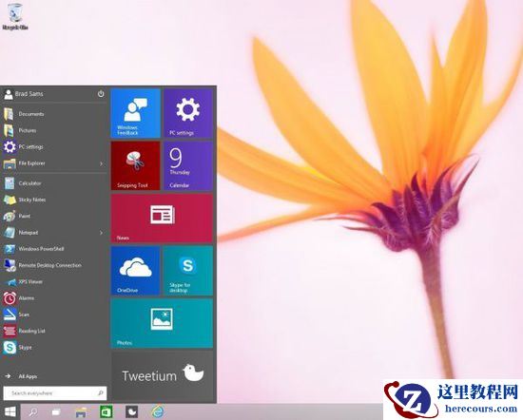Open the Skype for desktop tile
523x420 pixels.
coord(188,271)
